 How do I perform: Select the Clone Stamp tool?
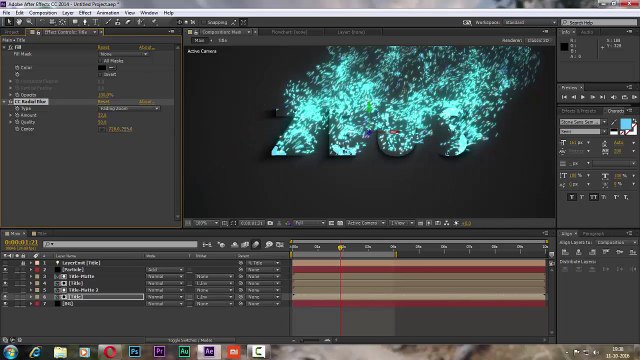point(118,22)
